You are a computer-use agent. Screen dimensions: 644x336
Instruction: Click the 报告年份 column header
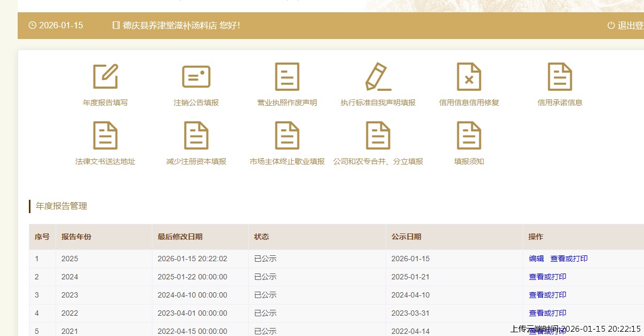click(x=76, y=237)
